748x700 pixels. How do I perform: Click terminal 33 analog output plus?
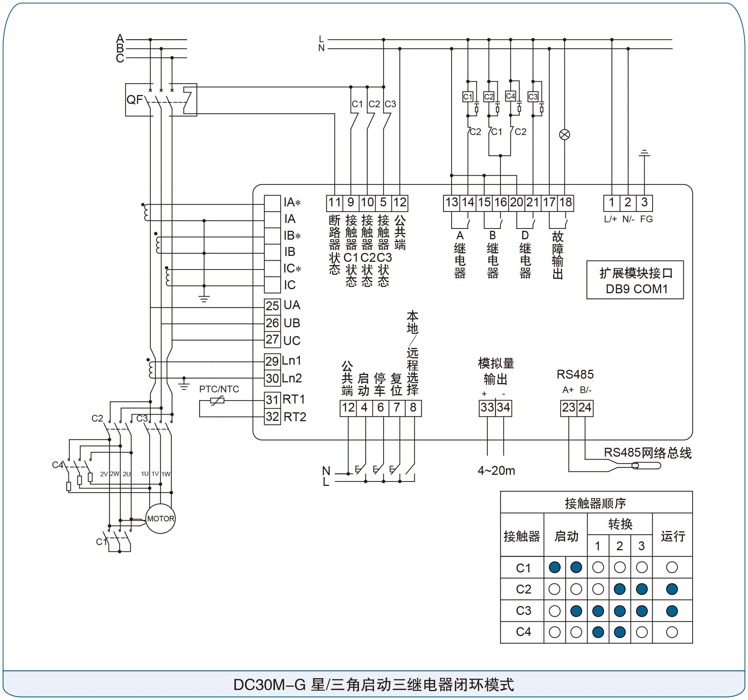click(x=487, y=408)
